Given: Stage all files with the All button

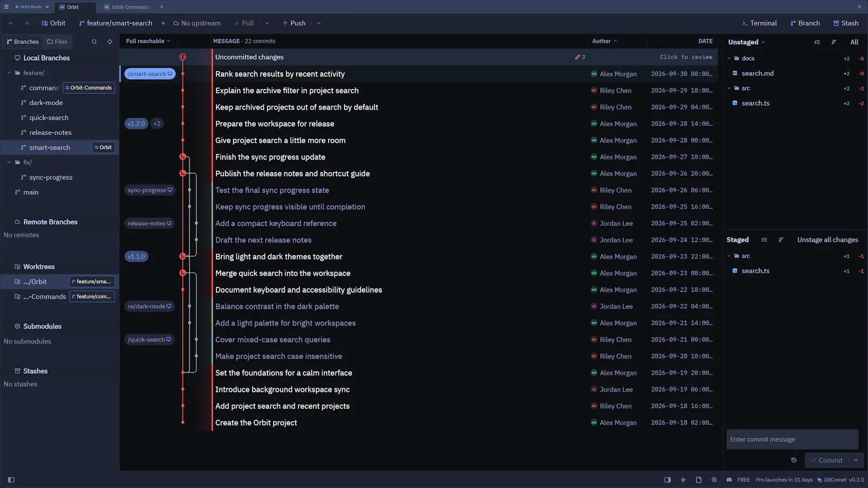Looking at the screenshot, I should pyautogui.click(x=854, y=42).
